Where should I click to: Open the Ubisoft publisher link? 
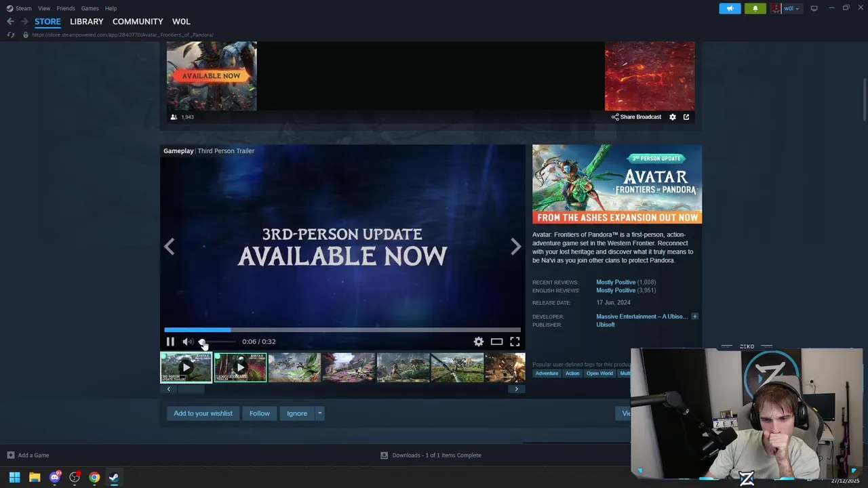point(606,325)
